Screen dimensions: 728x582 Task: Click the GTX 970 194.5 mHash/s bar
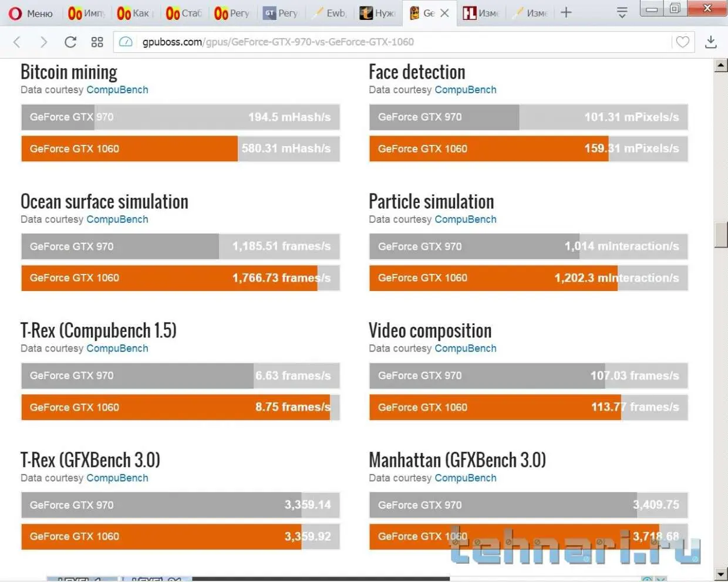pos(181,117)
